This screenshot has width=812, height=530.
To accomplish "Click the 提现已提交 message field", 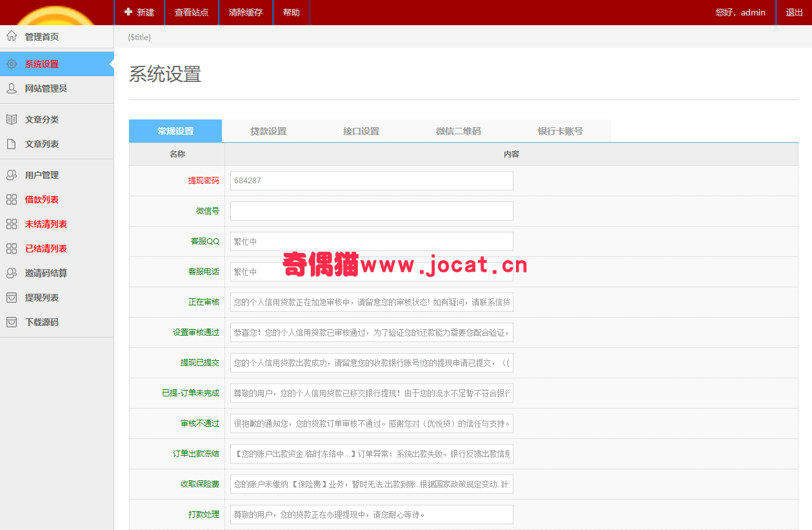I will click(371, 363).
